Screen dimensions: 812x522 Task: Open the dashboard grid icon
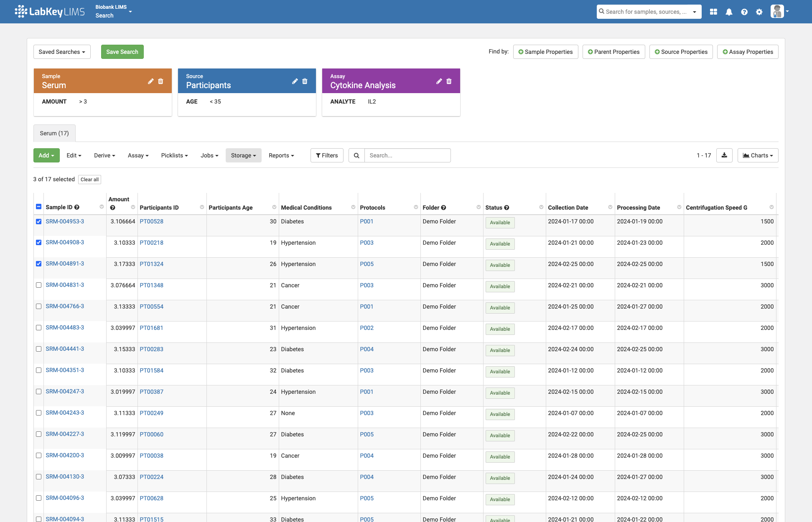(x=713, y=12)
